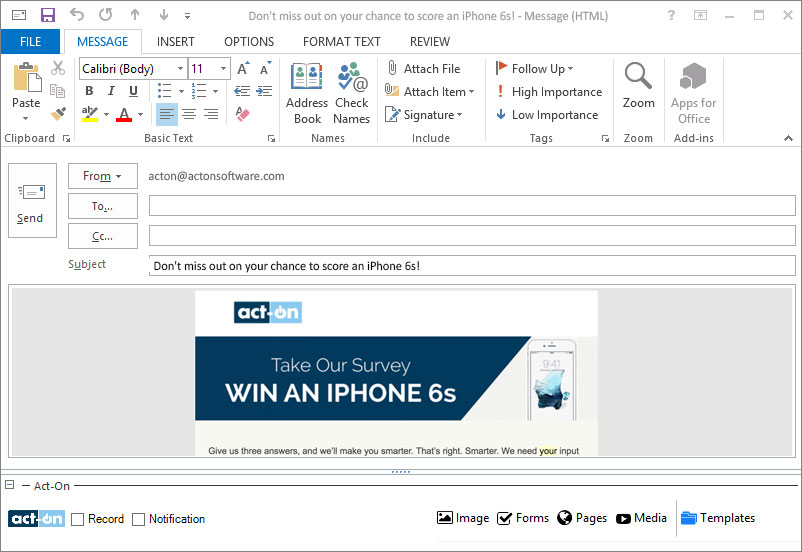
Task: Align text left
Action: 167,114
